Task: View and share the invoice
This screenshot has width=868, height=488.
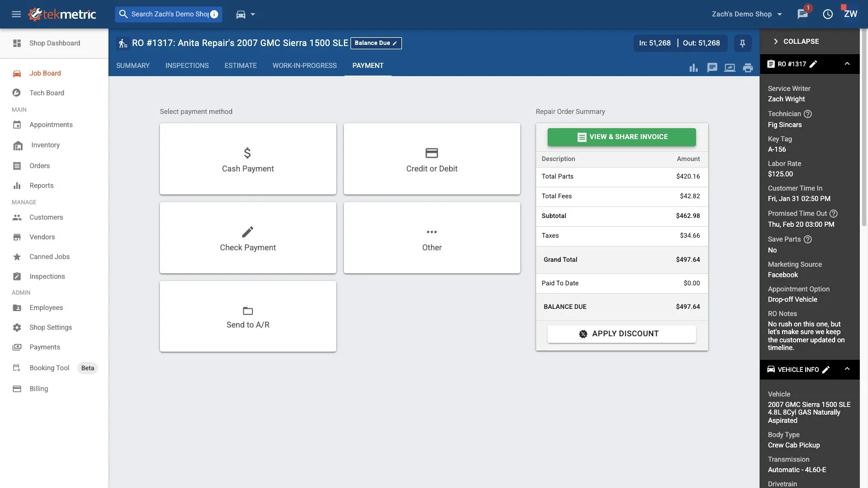Action: (622, 137)
